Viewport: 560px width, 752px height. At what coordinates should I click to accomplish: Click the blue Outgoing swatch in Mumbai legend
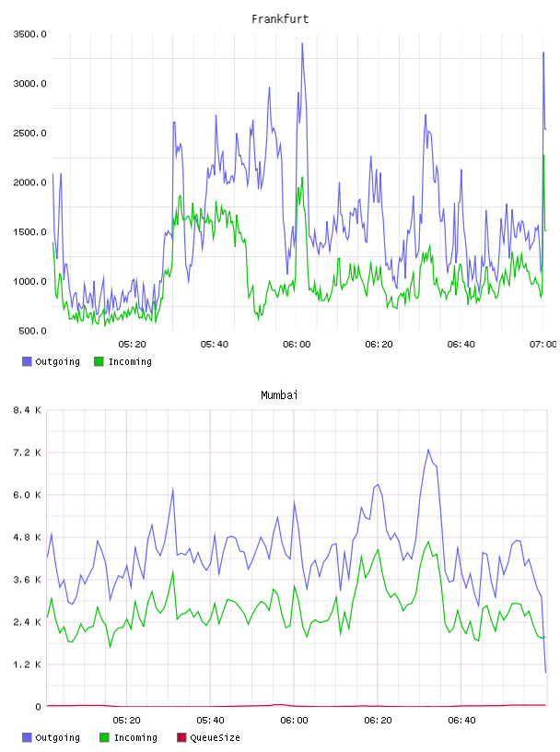pyautogui.click(x=27, y=737)
